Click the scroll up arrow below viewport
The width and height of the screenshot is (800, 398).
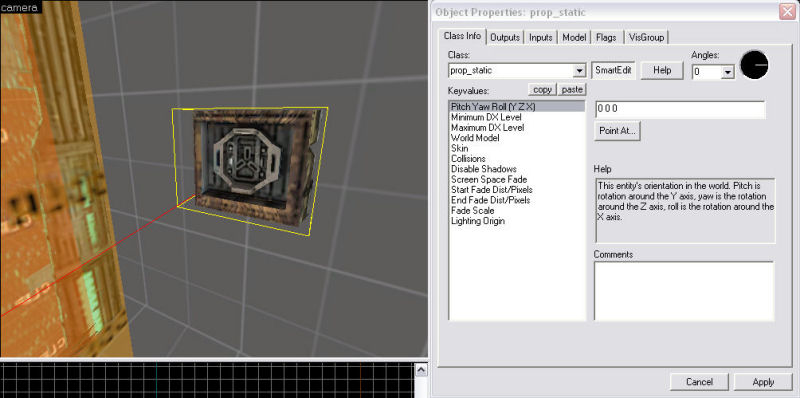421,370
